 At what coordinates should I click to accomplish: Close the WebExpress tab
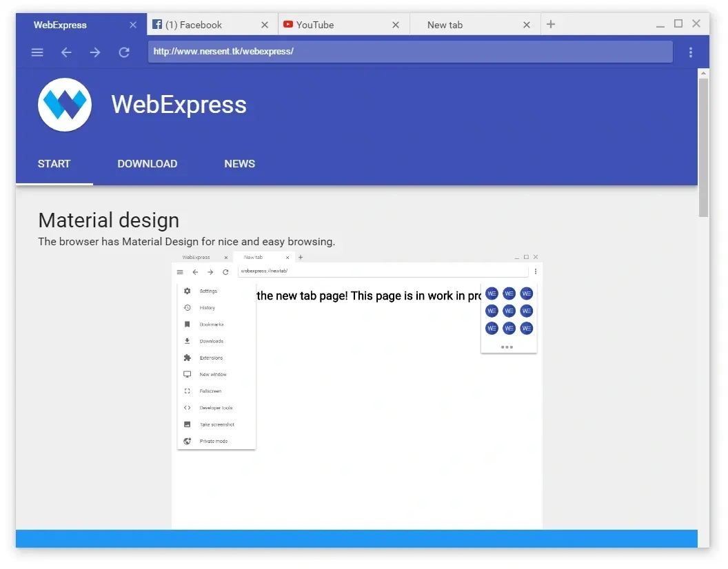[133, 25]
